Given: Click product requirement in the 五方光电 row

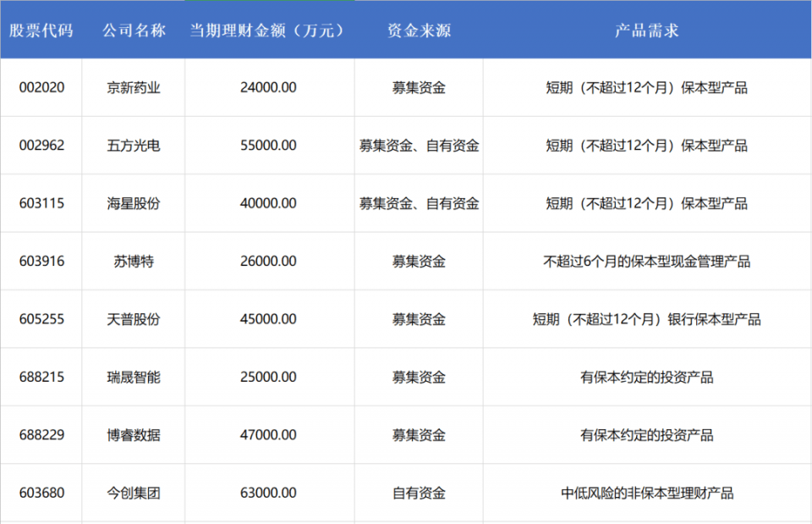Looking at the screenshot, I should 647,146.
